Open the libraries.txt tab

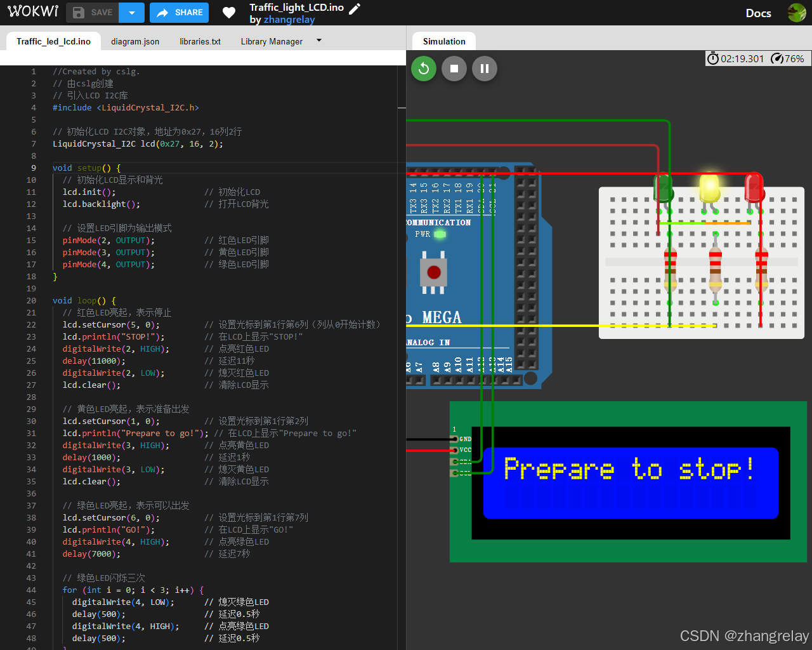(200, 41)
